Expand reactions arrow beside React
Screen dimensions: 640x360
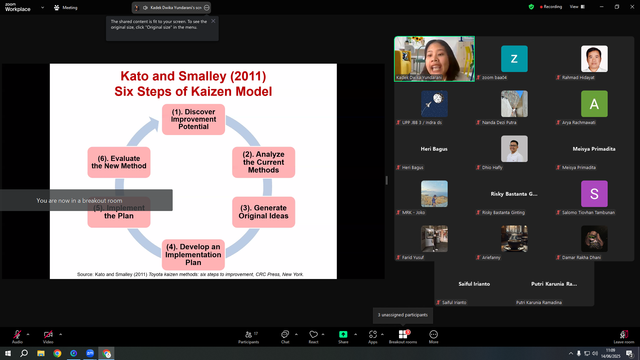coord(323,334)
